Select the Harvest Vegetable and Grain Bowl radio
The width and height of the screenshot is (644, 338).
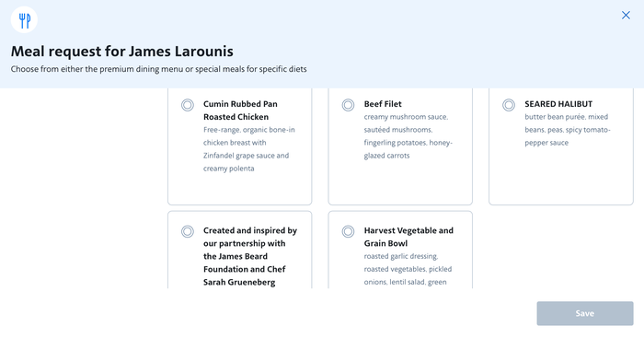[348, 231]
